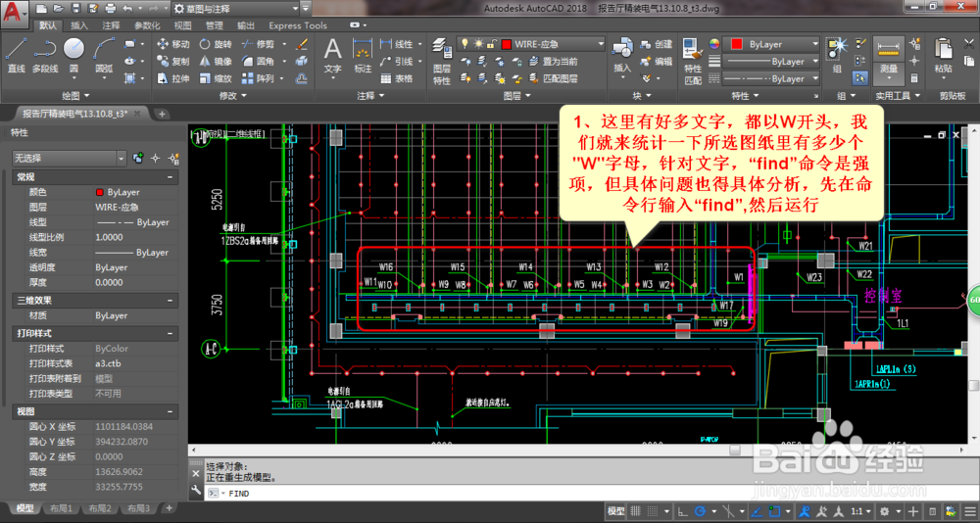Viewport: 980px width, 523px height.
Task: Click 置为当前 layer button
Action: click(x=553, y=62)
